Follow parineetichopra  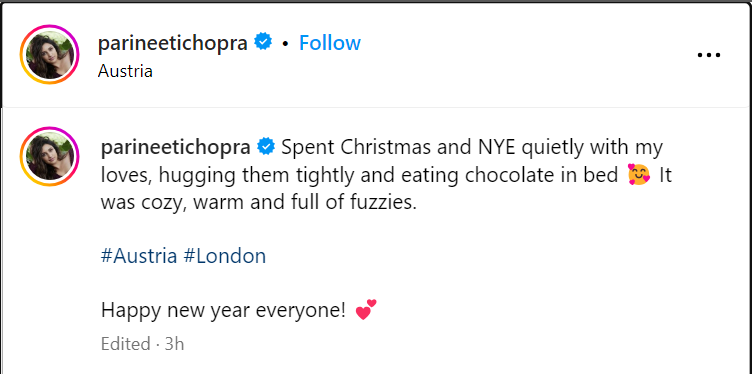[x=330, y=43]
